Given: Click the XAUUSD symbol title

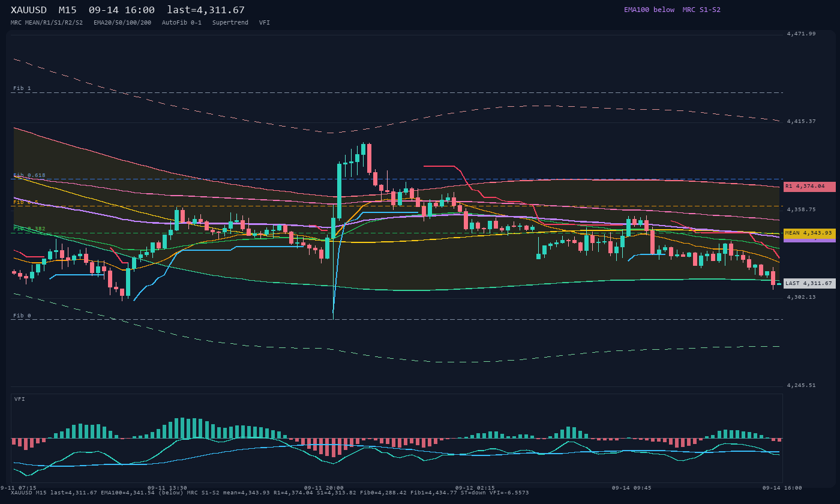Looking at the screenshot, I should point(29,10).
